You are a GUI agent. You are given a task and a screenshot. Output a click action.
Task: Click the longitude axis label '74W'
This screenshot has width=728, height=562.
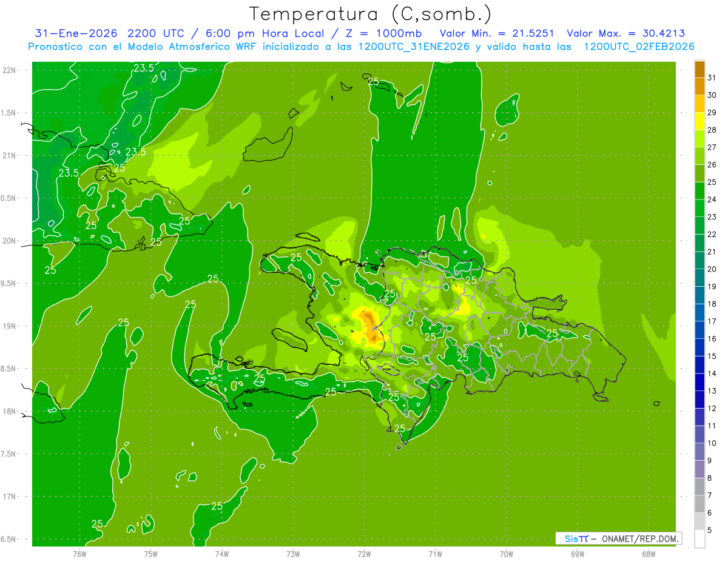[222, 554]
